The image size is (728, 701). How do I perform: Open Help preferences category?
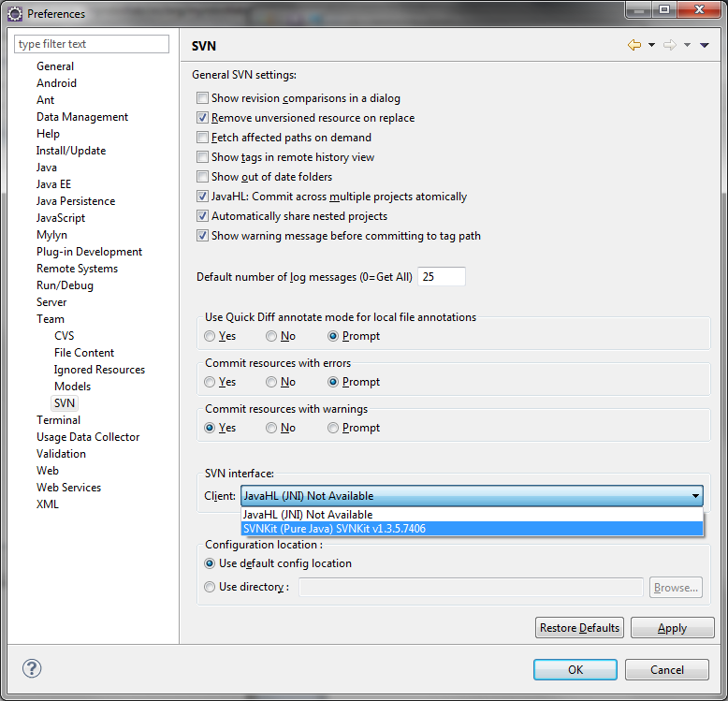(x=48, y=134)
